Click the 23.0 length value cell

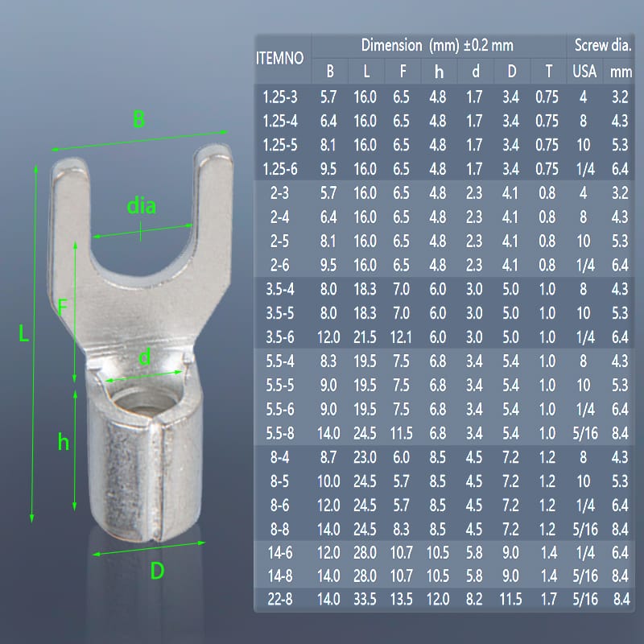click(x=365, y=456)
